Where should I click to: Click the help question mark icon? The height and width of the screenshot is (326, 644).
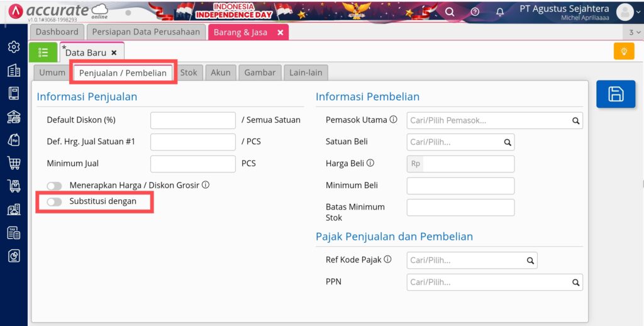coord(475,12)
